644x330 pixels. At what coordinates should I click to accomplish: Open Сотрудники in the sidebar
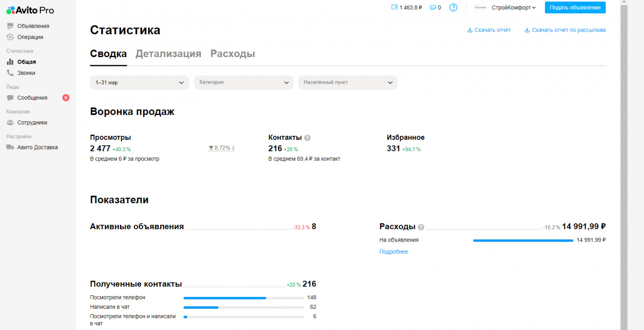pyautogui.click(x=32, y=123)
